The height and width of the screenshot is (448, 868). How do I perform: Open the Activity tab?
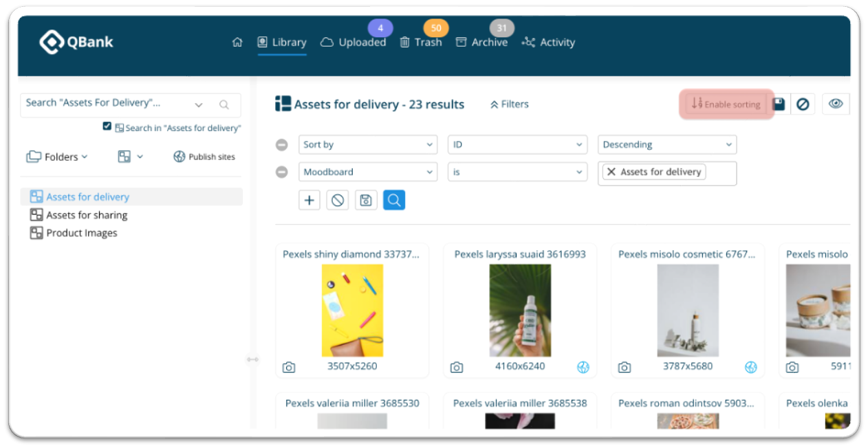pyautogui.click(x=548, y=43)
